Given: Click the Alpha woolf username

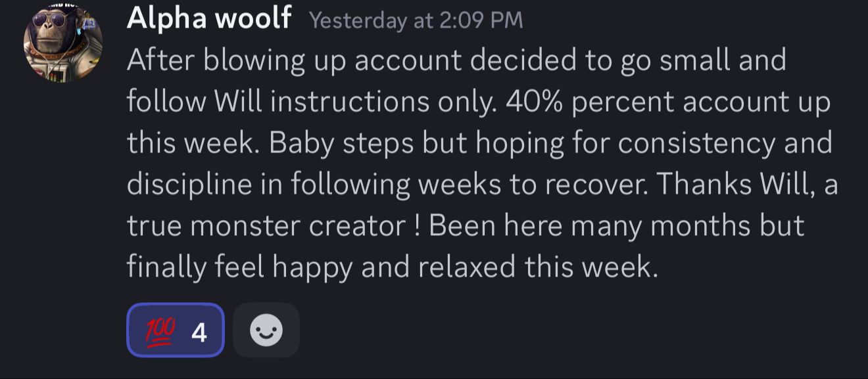Looking at the screenshot, I should pyautogui.click(x=209, y=18).
